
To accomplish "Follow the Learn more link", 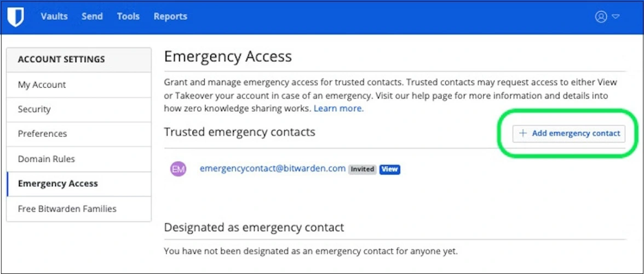I will tap(338, 109).
